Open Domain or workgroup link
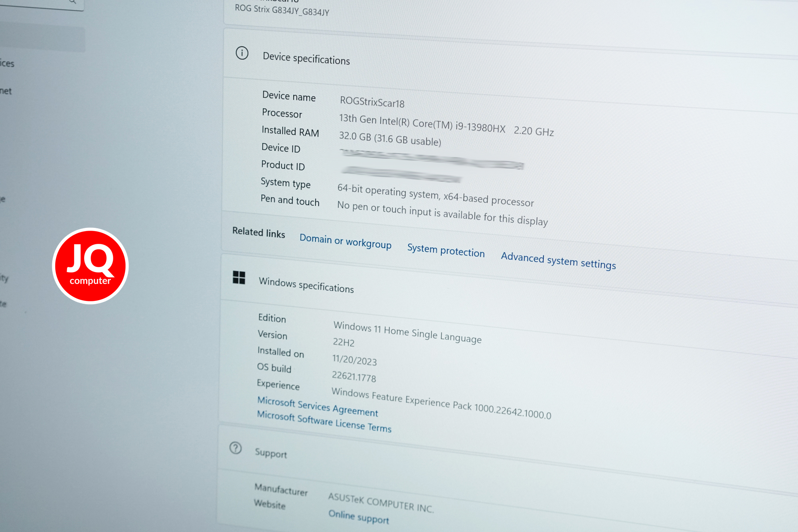This screenshot has height=532, width=798. coord(345,241)
